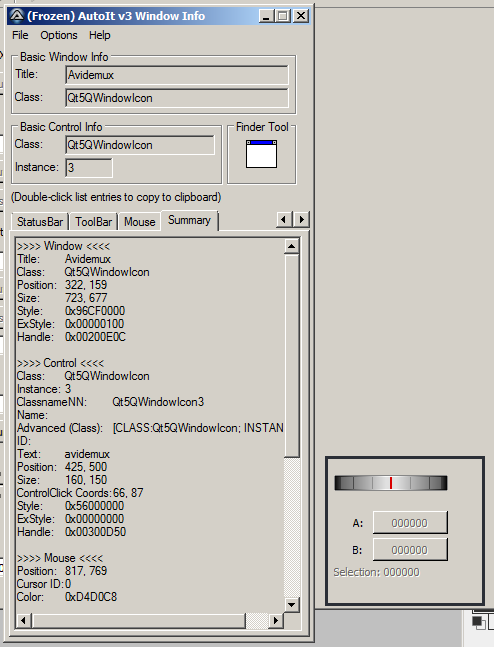Click the 'Color: 0xD4D0C8' summary line

coord(67,597)
